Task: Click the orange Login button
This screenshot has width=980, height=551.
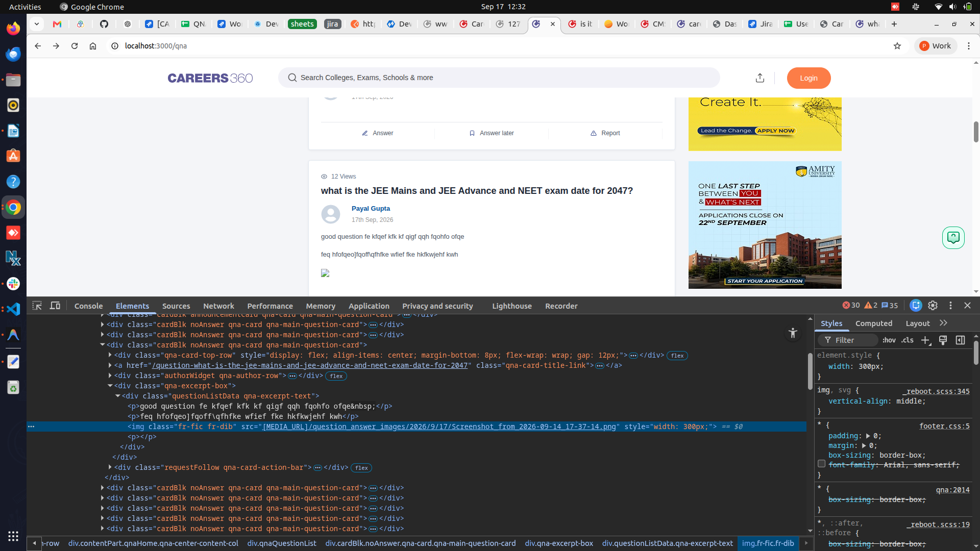Action: tap(808, 78)
